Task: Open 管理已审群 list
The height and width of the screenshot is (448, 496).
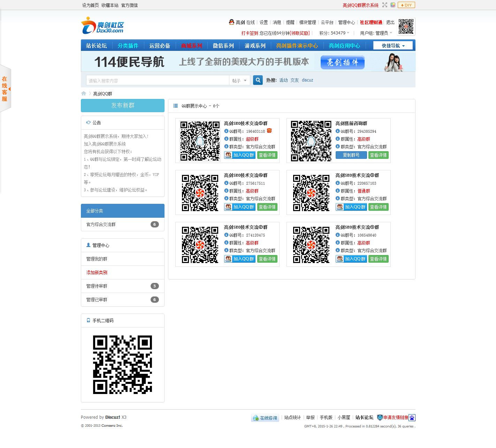Action: click(x=123, y=300)
